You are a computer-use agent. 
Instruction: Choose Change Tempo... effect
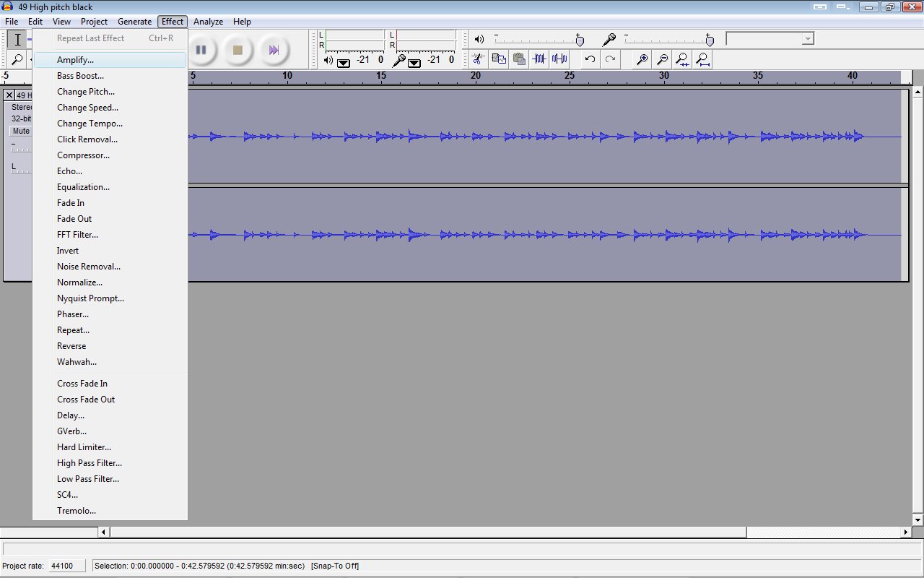pos(110,124)
